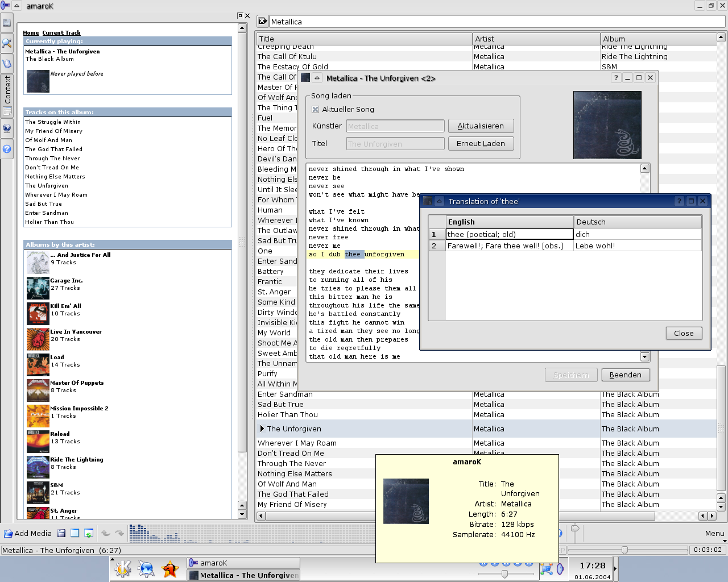Open amaroK main window menu arrow
Image resolution: width=728 pixels, height=582 pixels.
tap(16, 6)
